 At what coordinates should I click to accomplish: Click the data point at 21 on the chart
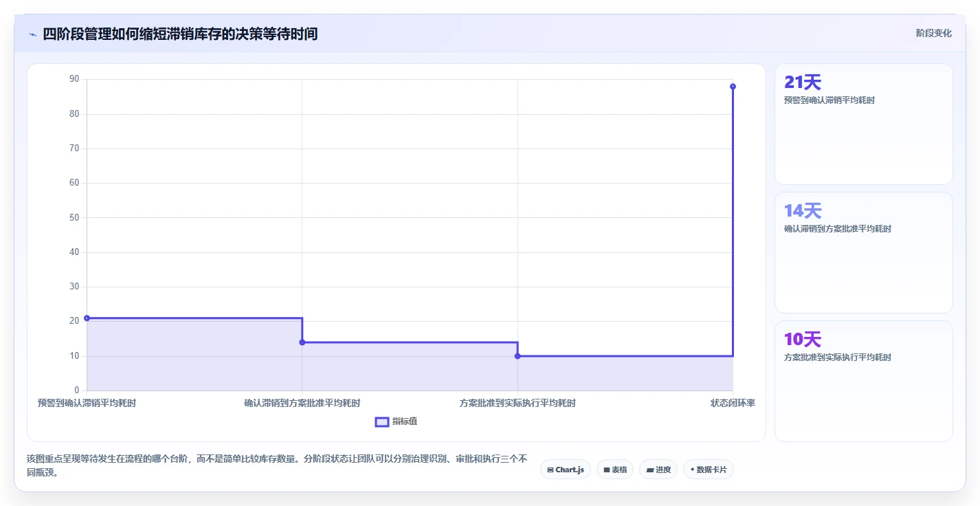point(87,318)
